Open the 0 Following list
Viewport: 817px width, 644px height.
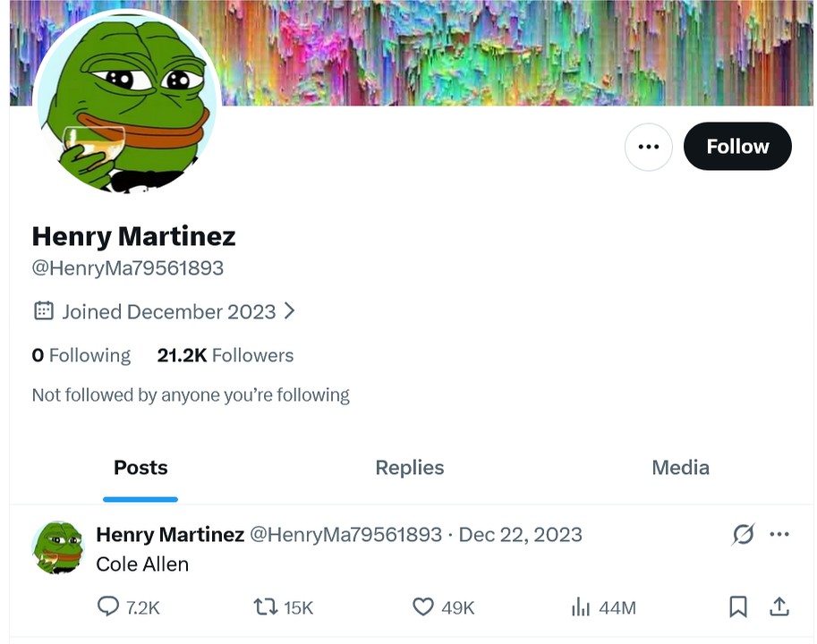(81, 355)
